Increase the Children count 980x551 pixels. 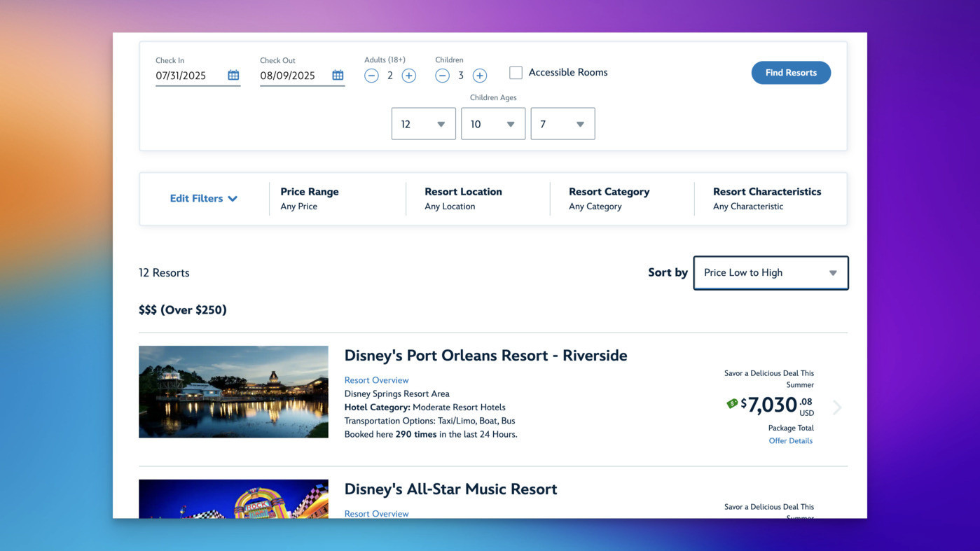480,76
